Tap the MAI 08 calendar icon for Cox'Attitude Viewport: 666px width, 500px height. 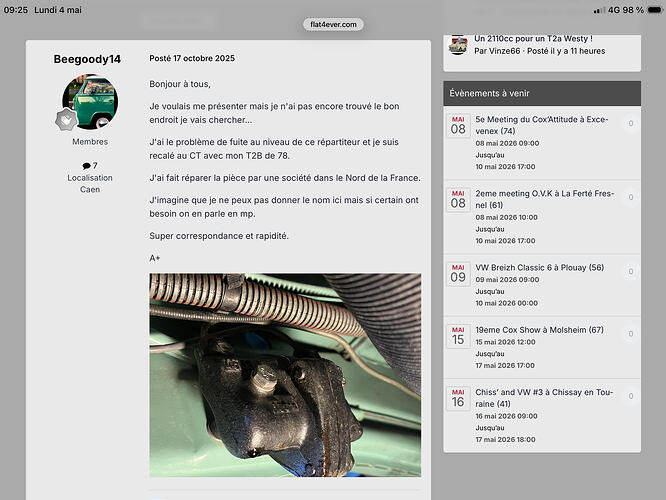458,126
